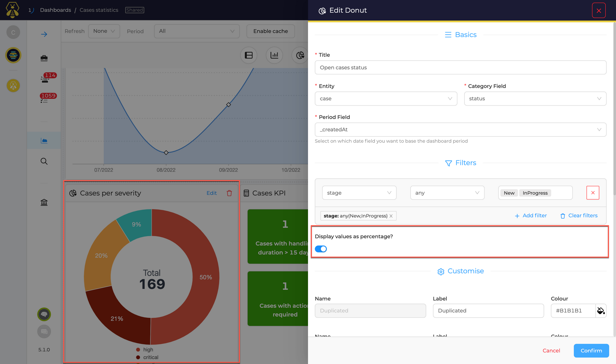Toggle Display values as percentage switch
Viewport: 616px width, 364px height.
click(321, 249)
